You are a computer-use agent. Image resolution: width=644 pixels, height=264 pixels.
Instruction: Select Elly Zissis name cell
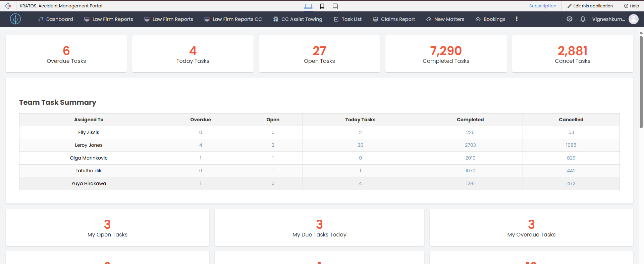pyautogui.click(x=89, y=132)
